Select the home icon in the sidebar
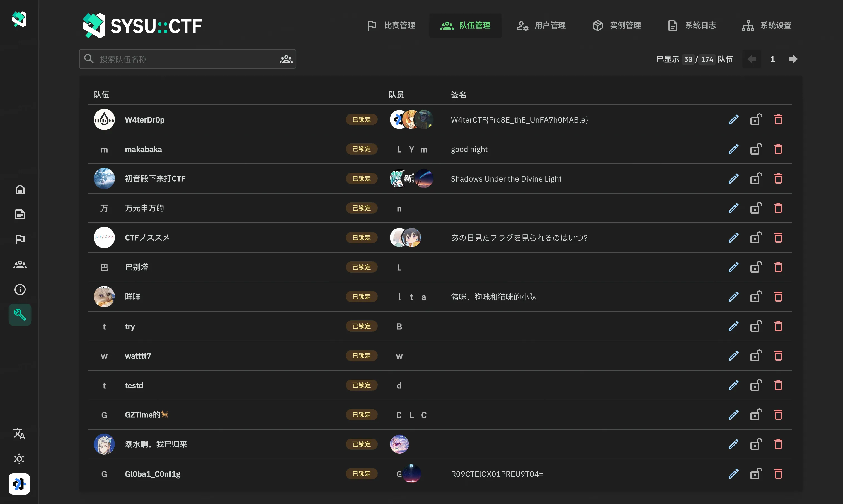Viewport: 843px width, 504px height. tap(20, 190)
